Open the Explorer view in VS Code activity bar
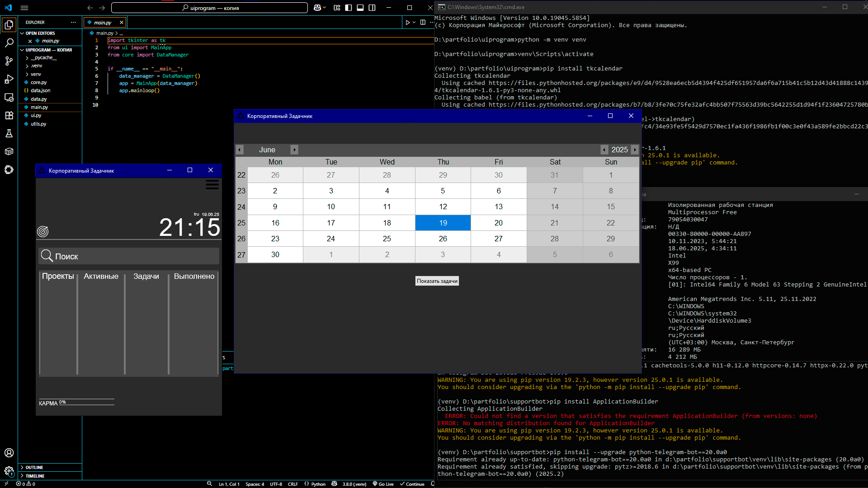This screenshot has width=868, height=488. [x=9, y=25]
